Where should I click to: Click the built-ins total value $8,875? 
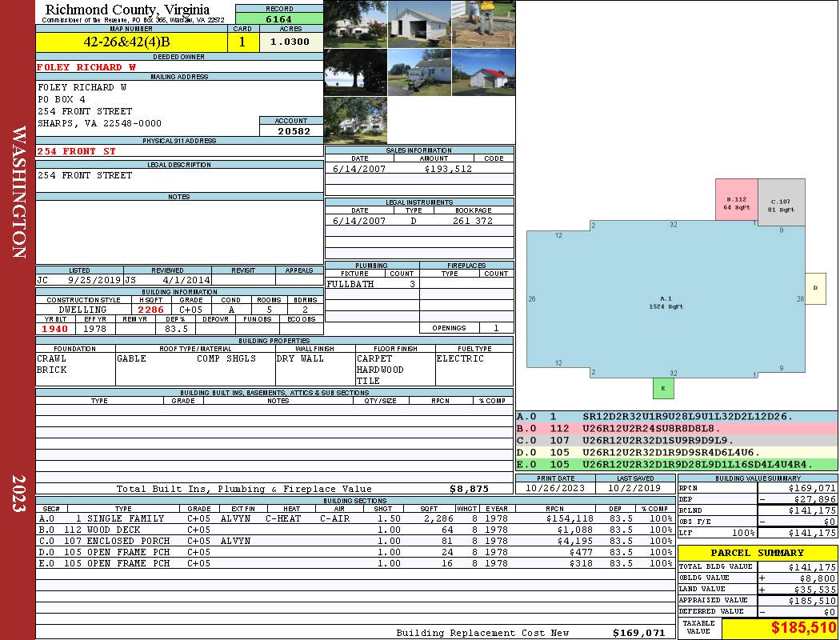click(470, 489)
